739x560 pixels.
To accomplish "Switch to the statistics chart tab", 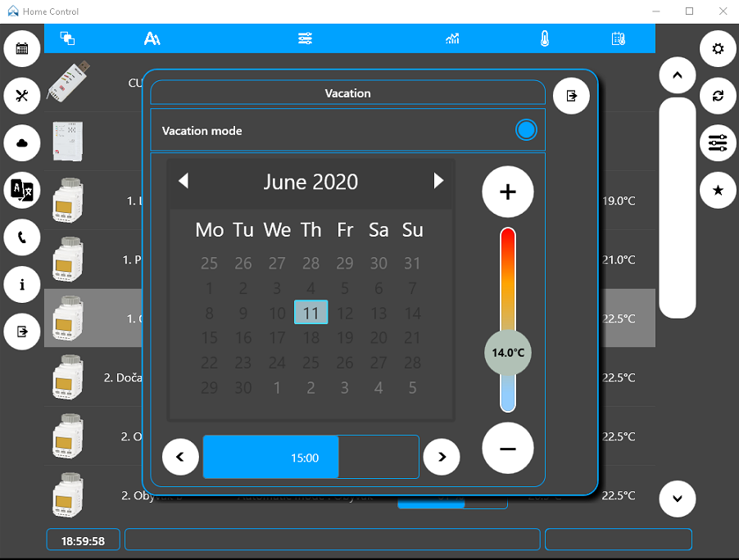I will [452, 38].
